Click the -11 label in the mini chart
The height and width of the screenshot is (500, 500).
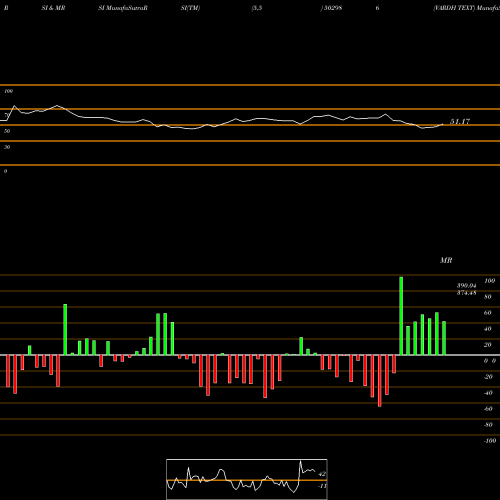tap(322, 486)
